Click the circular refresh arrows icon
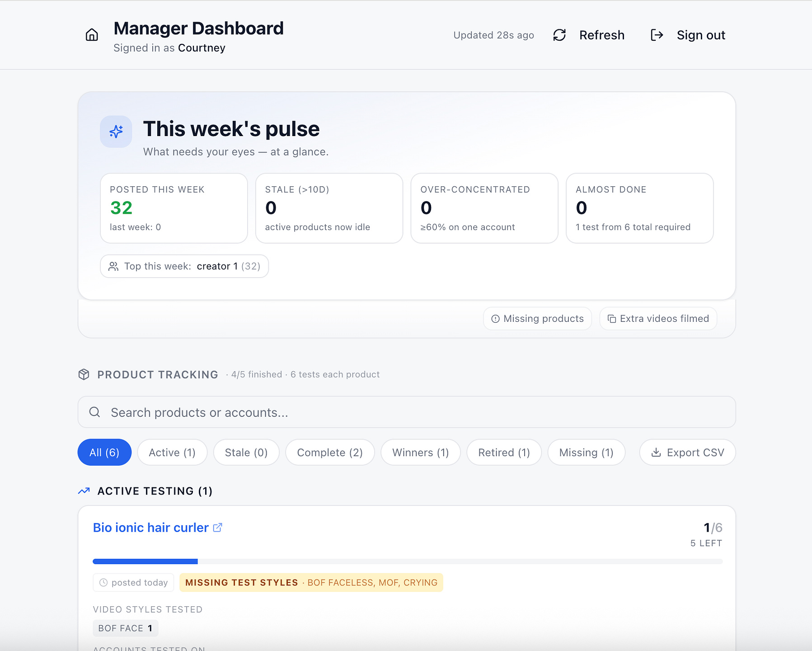The height and width of the screenshot is (651, 812). pos(559,35)
